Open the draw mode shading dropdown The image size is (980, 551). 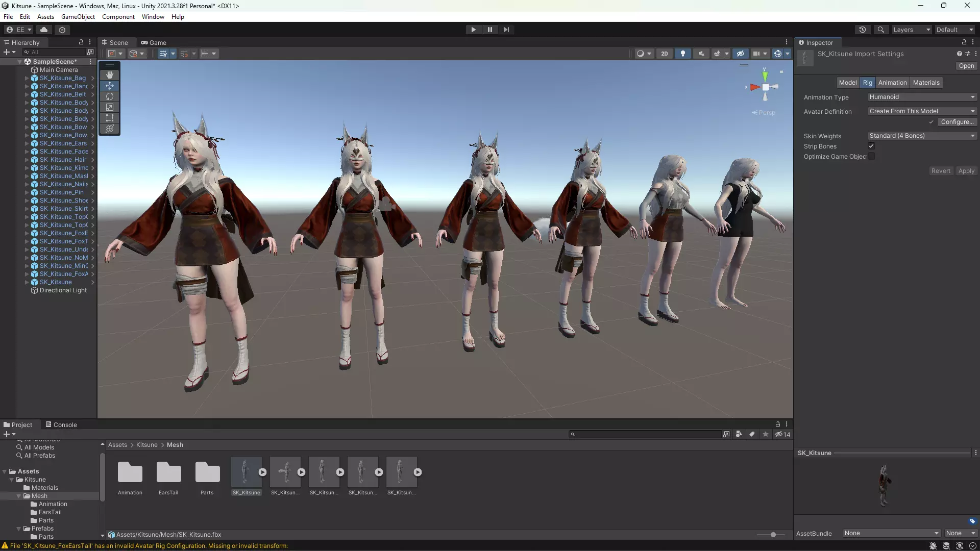(644, 54)
